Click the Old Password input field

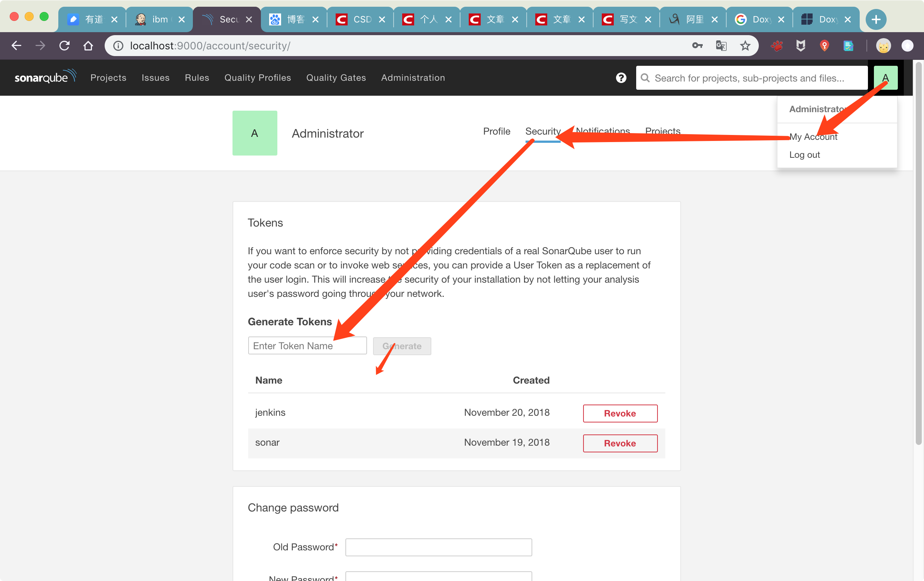pyautogui.click(x=438, y=547)
